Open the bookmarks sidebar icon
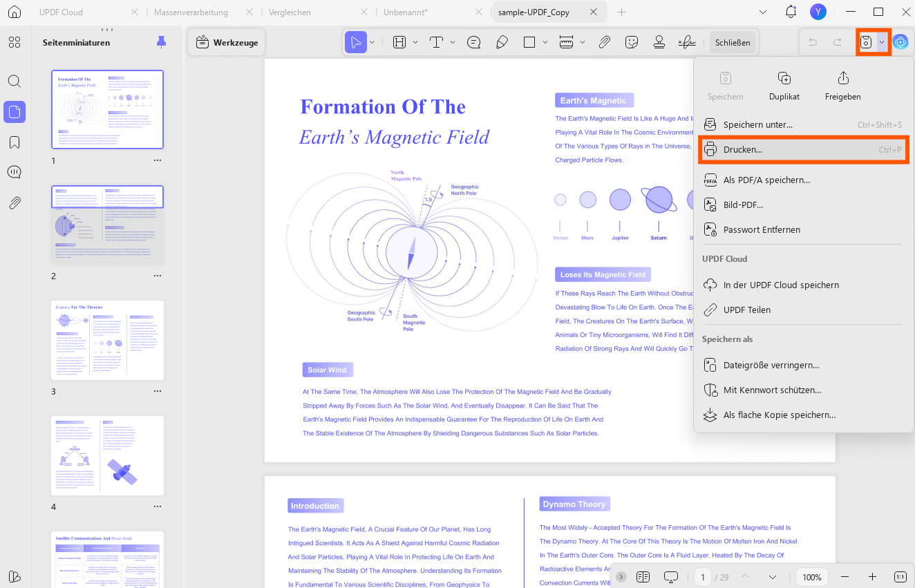 coord(15,142)
